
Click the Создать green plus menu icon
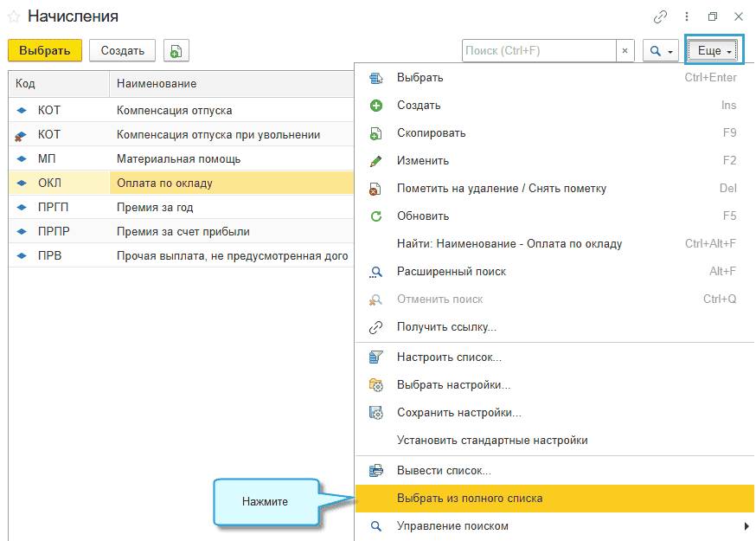[x=375, y=106]
